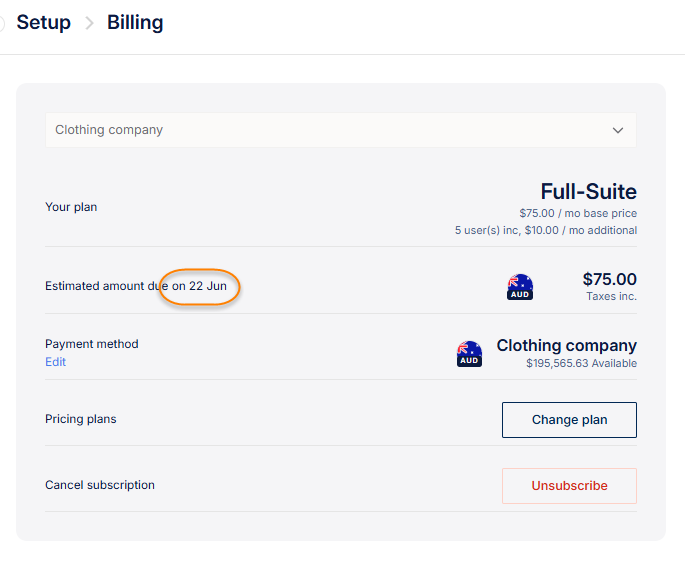Click AUD flag icon beside $75.00
Image resolution: width=685 pixels, height=562 pixels.
pos(520,287)
